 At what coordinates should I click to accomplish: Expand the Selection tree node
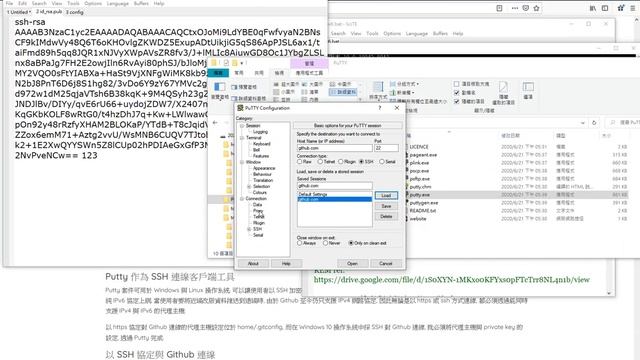coord(249,187)
